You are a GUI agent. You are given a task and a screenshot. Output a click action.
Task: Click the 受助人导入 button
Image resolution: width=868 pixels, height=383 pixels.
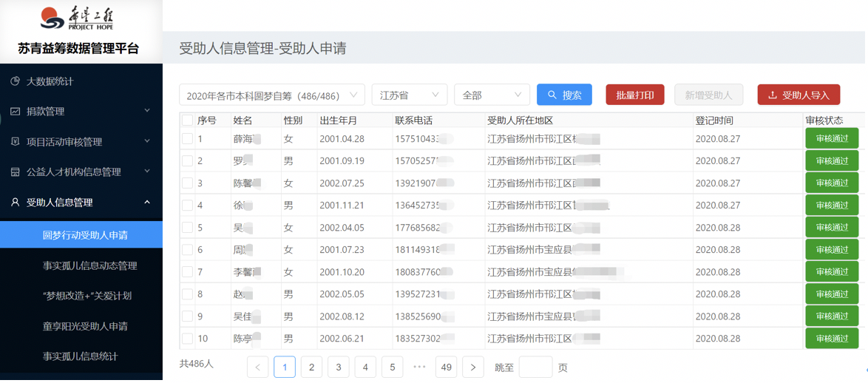[799, 95]
